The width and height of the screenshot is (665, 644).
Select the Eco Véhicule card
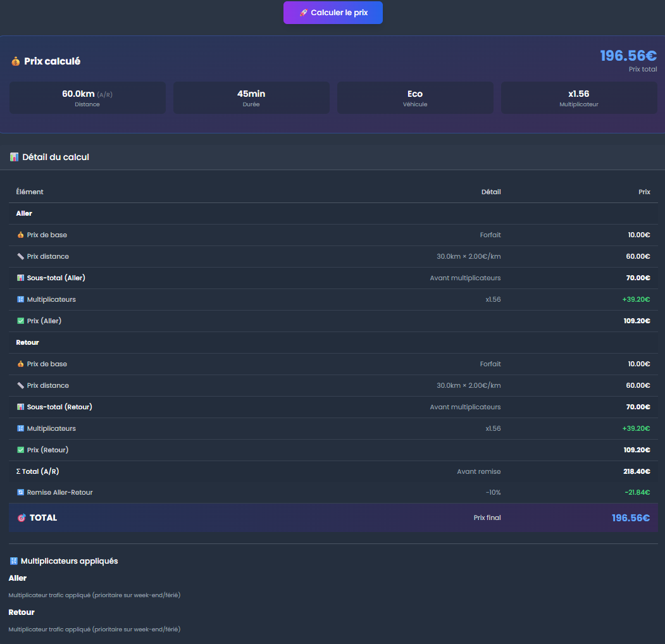point(415,98)
